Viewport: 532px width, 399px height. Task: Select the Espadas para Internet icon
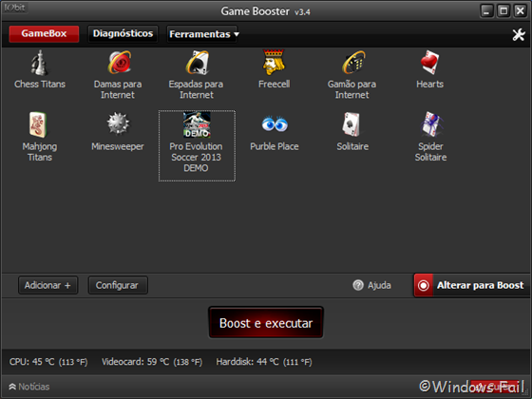(198, 63)
